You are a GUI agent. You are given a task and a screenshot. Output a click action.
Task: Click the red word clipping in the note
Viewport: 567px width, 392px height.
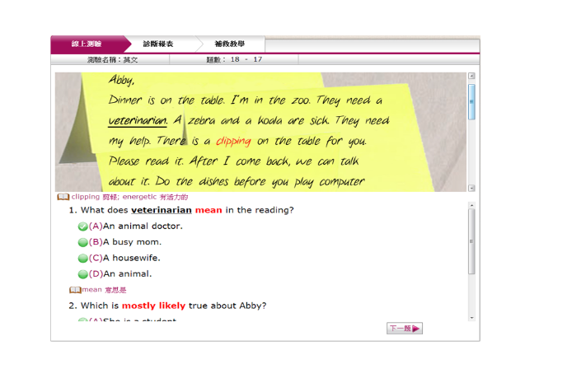pyautogui.click(x=233, y=141)
